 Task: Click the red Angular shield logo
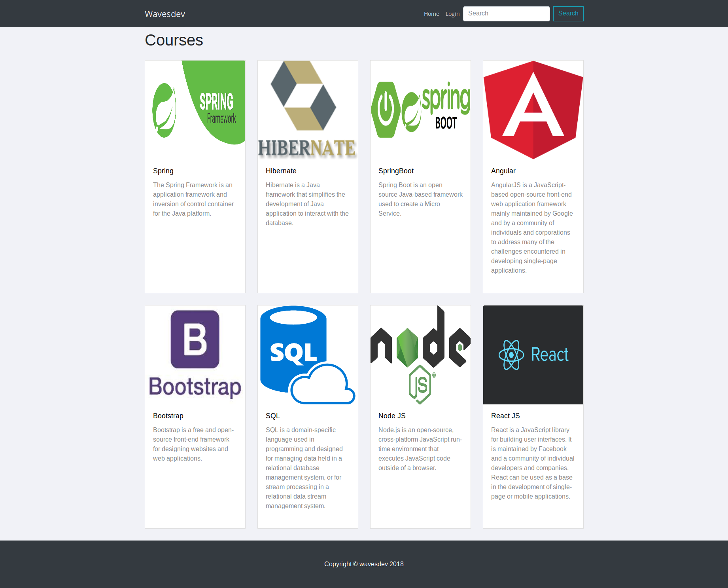pyautogui.click(x=533, y=110)
